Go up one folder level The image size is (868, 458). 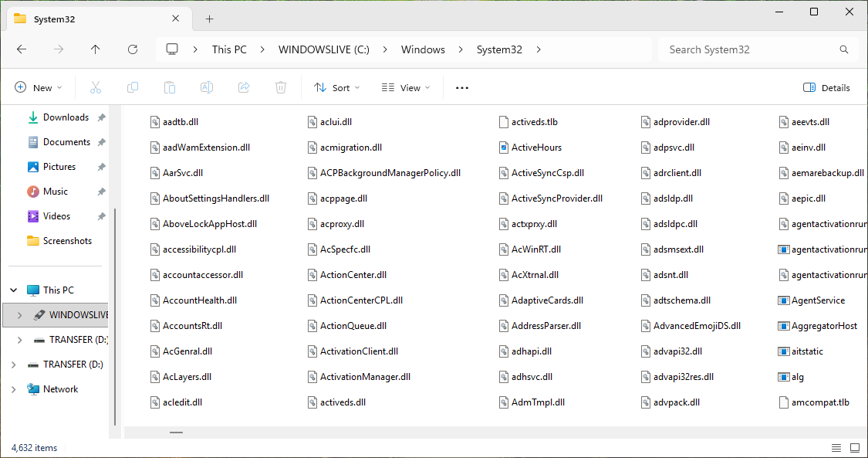click(x=96, y=49)
